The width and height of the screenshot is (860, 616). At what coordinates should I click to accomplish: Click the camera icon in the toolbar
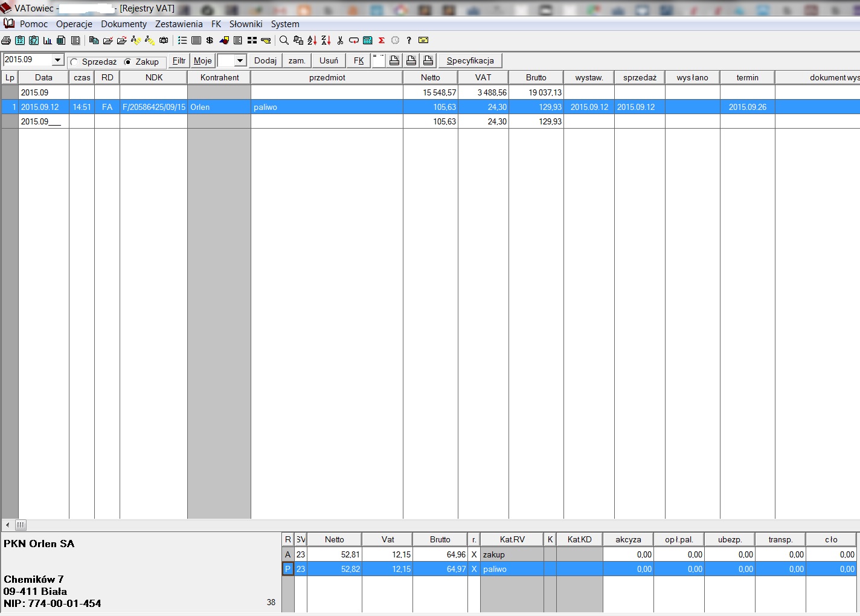pos(164,40)
